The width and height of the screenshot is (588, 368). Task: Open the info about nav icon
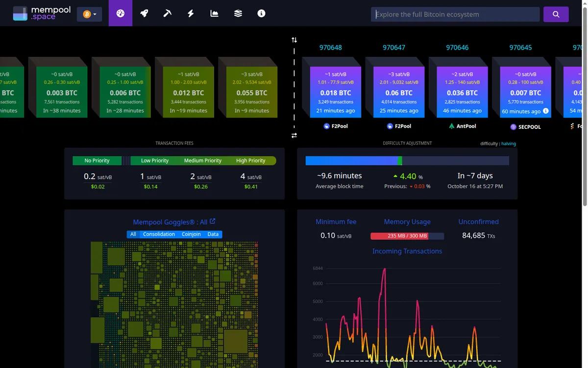point(262,13)
